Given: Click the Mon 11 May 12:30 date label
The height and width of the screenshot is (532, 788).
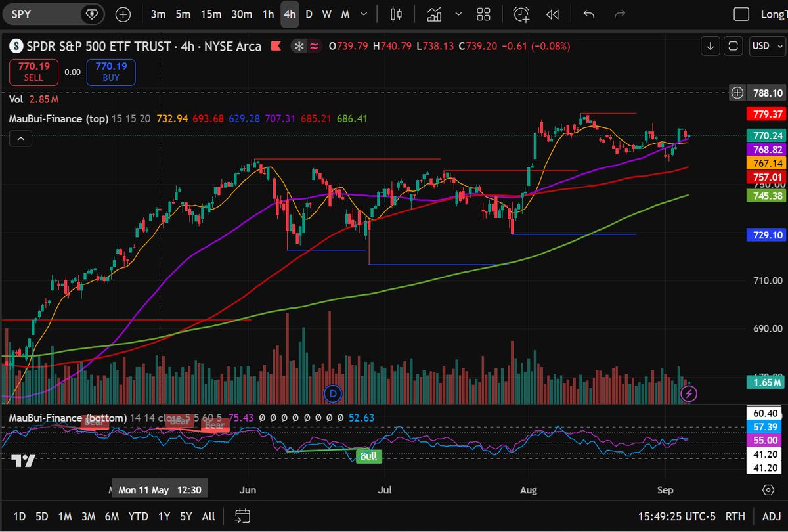Looking at the screenshot, I should click(x=161, y=490).
